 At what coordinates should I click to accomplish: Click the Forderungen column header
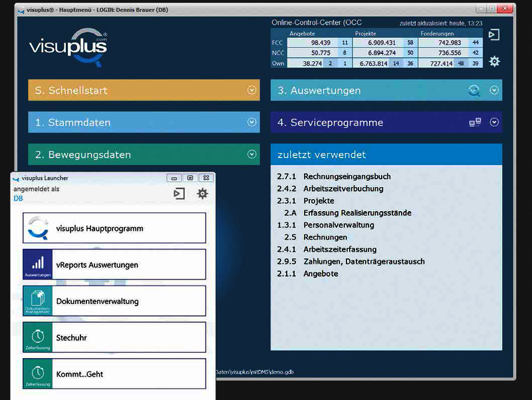[x=437, y=34]
